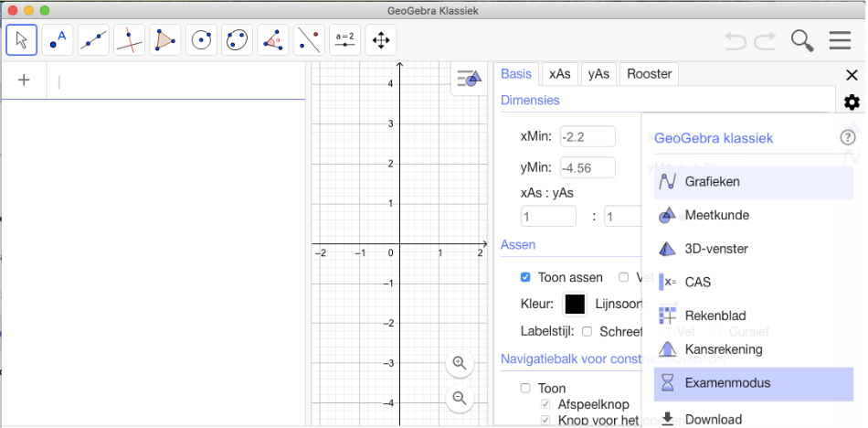Zoom out on the graphics view
868x428 pixels.
pos(460,398)
